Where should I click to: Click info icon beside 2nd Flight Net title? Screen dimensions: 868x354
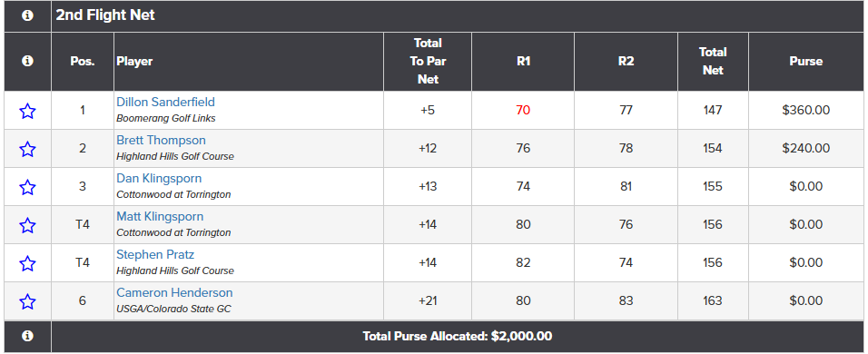click(x=27, y=16)
